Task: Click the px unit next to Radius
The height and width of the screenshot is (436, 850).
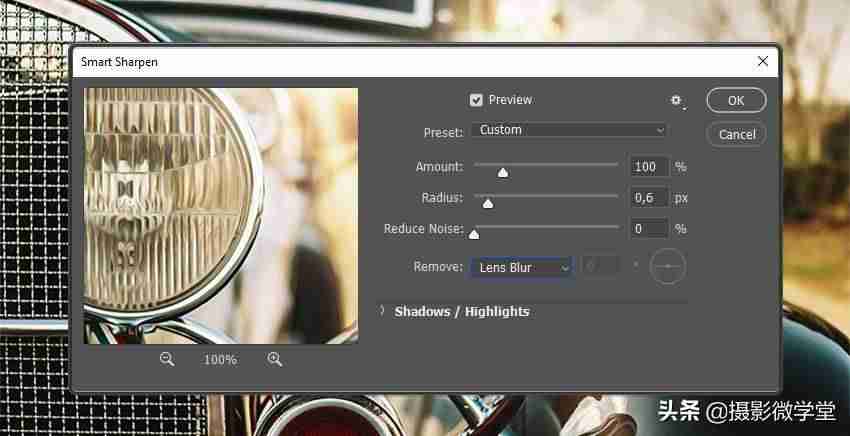Action: pos(681,198)
